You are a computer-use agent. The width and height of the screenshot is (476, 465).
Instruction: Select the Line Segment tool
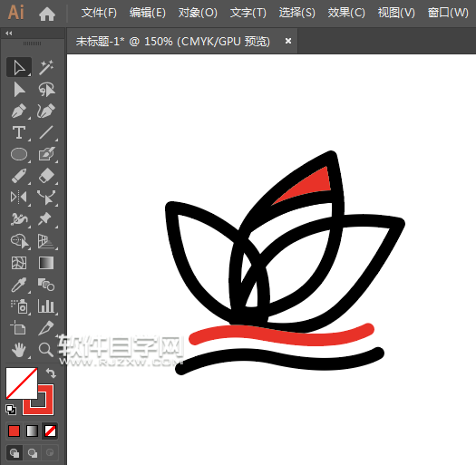(x=46, y=132)
